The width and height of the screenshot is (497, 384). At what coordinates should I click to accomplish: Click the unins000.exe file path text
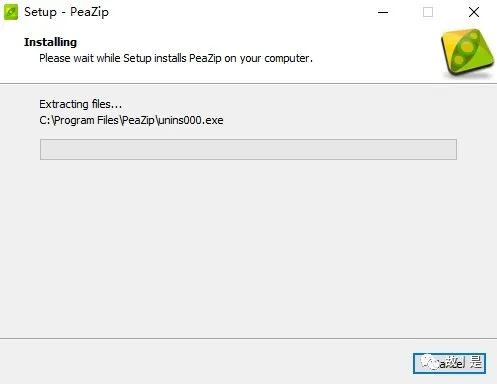131,120
